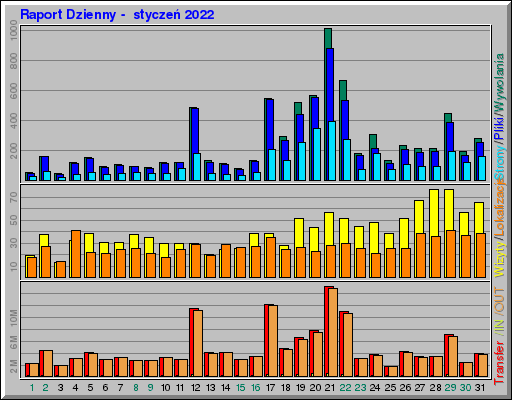
Task: Click day label 1 on the x-axis
Action: pyautogui.click(x=32, y=388)
